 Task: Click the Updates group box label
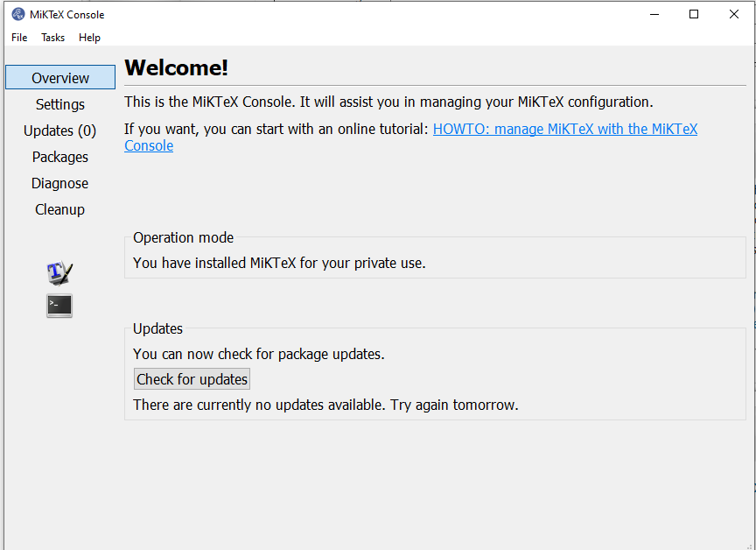point(157,328)
